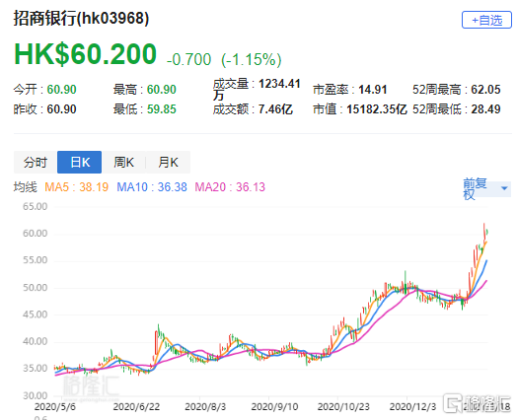Click the price change -0.700

tap(188, 59)
